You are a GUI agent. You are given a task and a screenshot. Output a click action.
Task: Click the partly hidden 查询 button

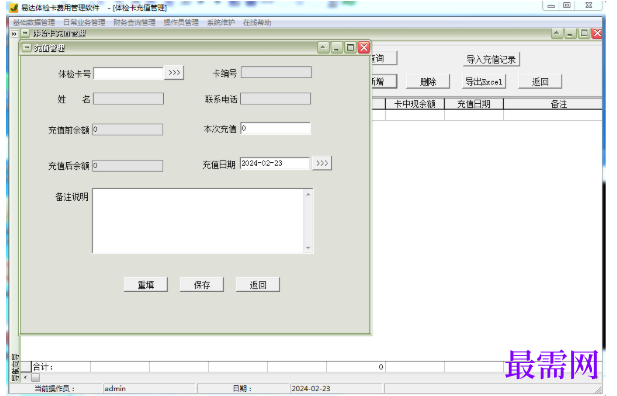pos(384,58)
